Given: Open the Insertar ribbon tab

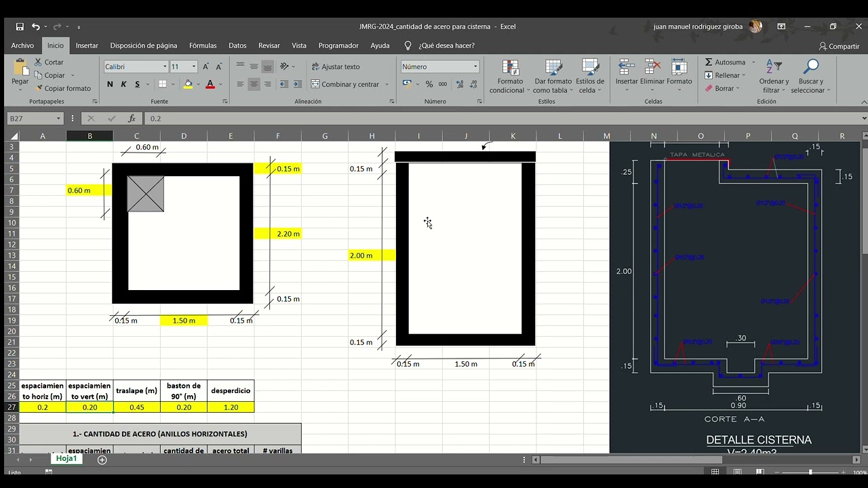Looking at the screenshot, I should coord(87,45).
